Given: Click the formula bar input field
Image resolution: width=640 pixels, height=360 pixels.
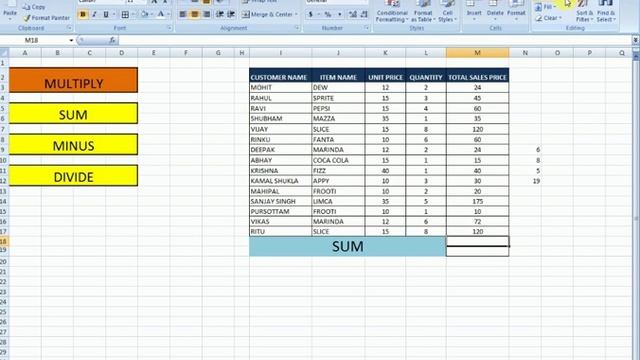Looking at the screenshot, I should (375, 40).
